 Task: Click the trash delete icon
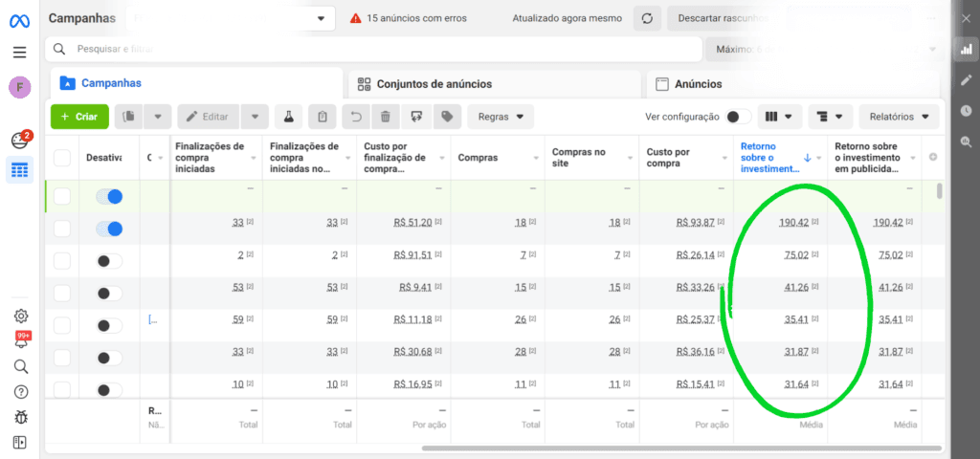pos(385,117)
